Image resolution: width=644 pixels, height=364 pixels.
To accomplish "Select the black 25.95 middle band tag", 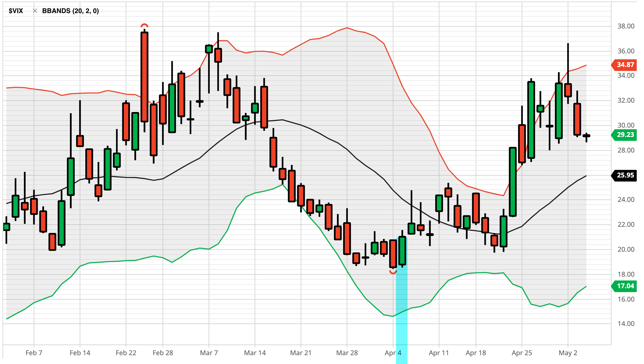I will click(625, 175).
